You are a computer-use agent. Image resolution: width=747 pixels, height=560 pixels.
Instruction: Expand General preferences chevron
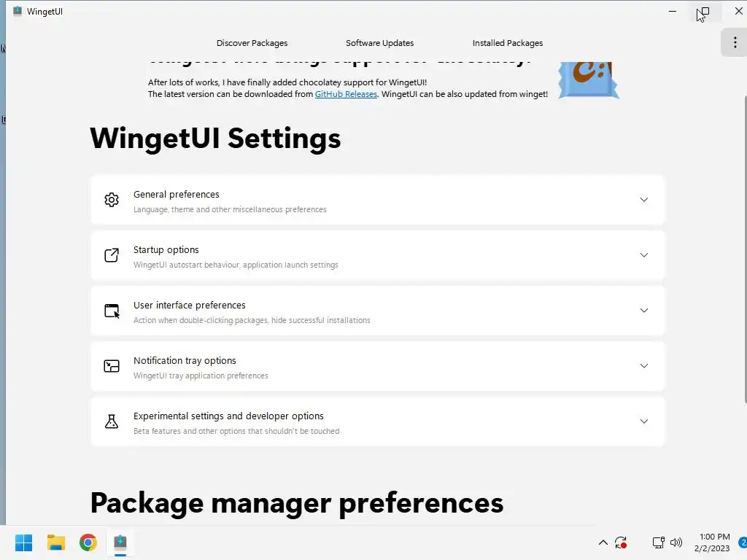[x=643, y=200]
